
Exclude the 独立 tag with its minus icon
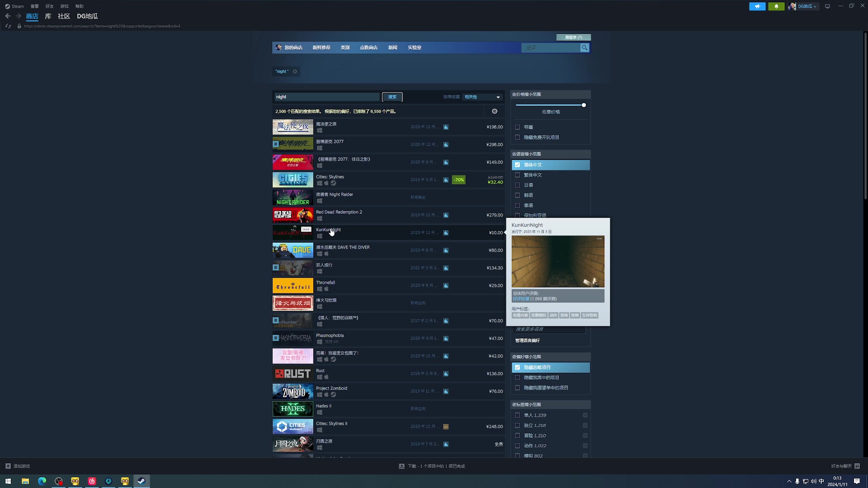coord(585,426)
